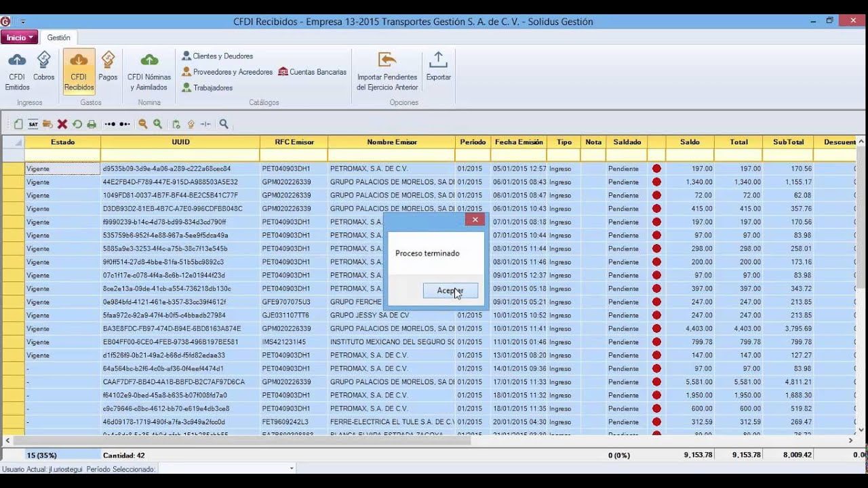Open CFDI Emitidos from the ribbon
The width and height of the screenshot is (868, 488).
coord(17,70)
